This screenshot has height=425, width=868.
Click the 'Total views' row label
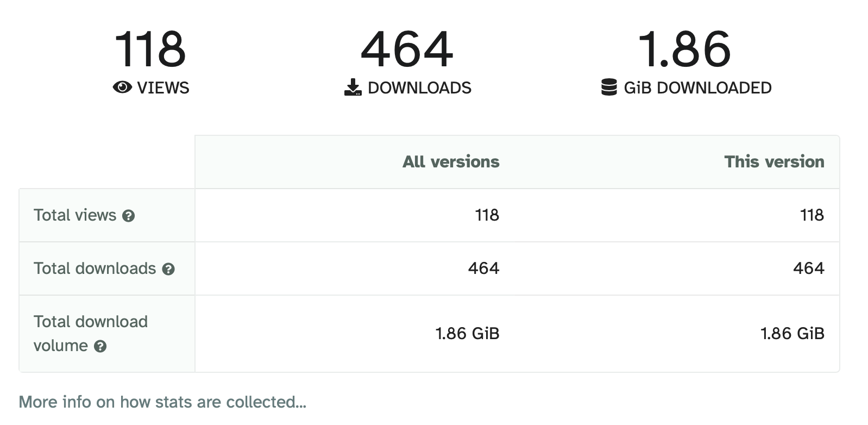pos(75,215)
